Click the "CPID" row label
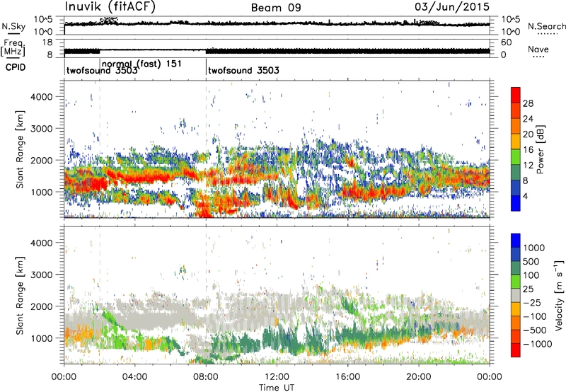Viewport: 566px width, 392px height. [x=16, y=67]
